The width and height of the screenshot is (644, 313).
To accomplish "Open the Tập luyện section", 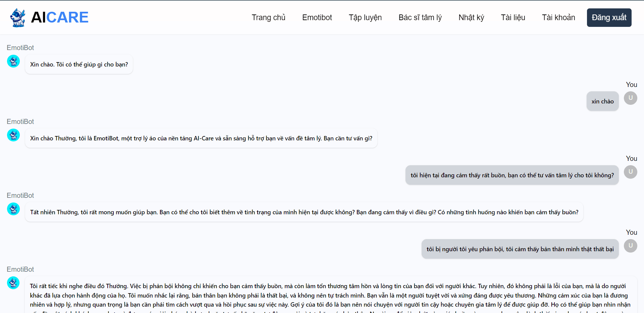I will 365,17.
